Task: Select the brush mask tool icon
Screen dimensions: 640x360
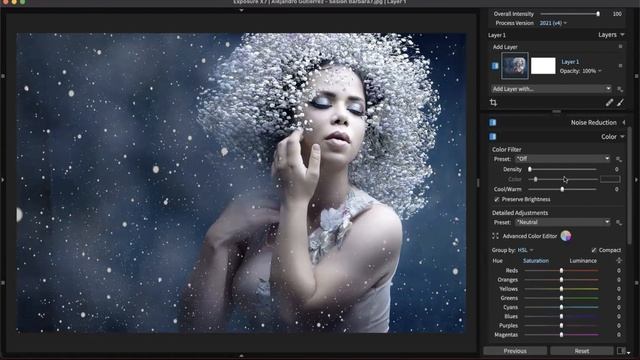Action: coord(620,103)
